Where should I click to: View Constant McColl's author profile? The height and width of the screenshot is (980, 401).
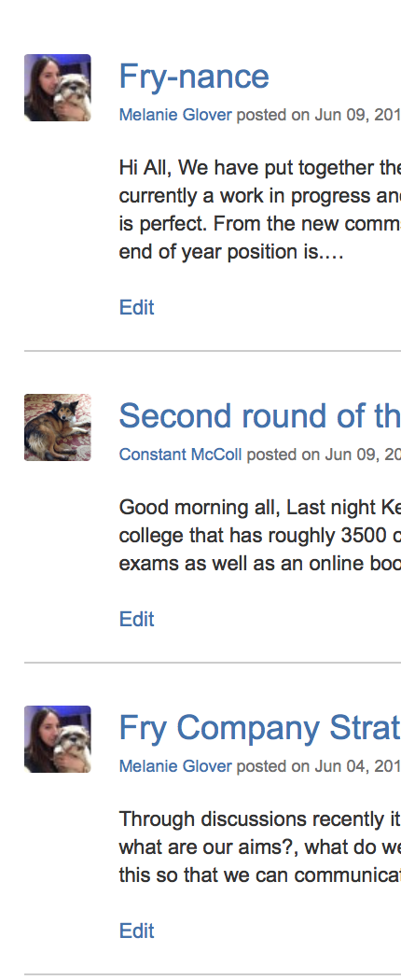click(x=181, y=455)
